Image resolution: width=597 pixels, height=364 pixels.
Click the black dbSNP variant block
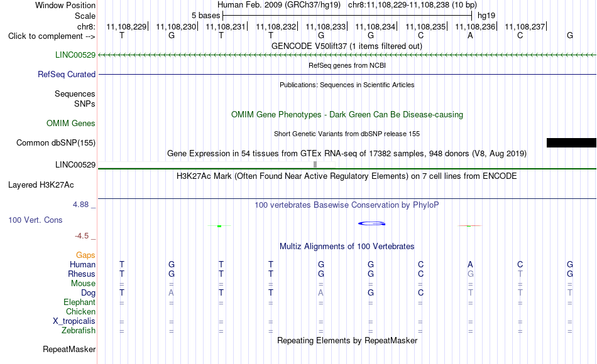tap(571, 142)
